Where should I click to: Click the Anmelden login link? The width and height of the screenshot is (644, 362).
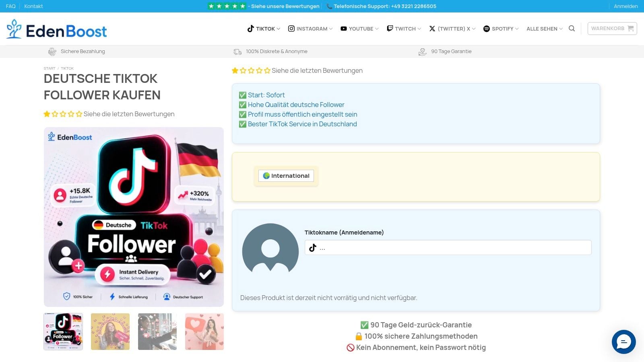pos(626,6)
